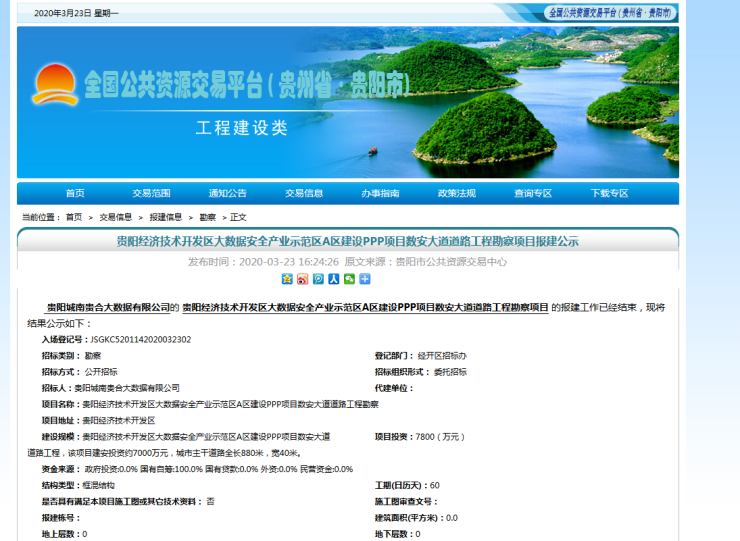Share to QQ Zone via star icon
This screenshot has height=541, width=740.
pyautogui.click(x=287, y=279)
